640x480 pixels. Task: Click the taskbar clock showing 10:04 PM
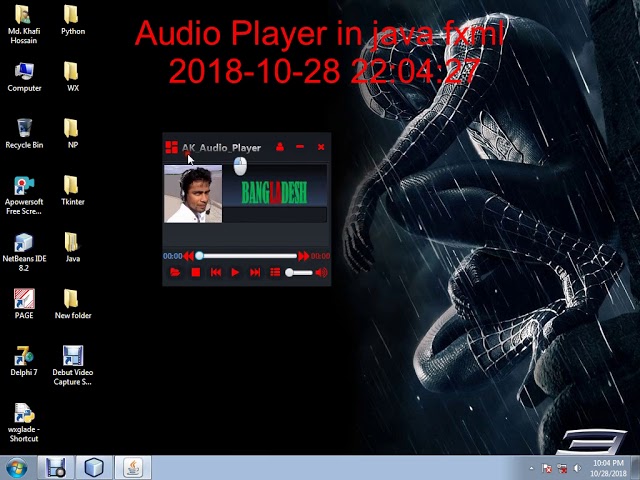608,468
